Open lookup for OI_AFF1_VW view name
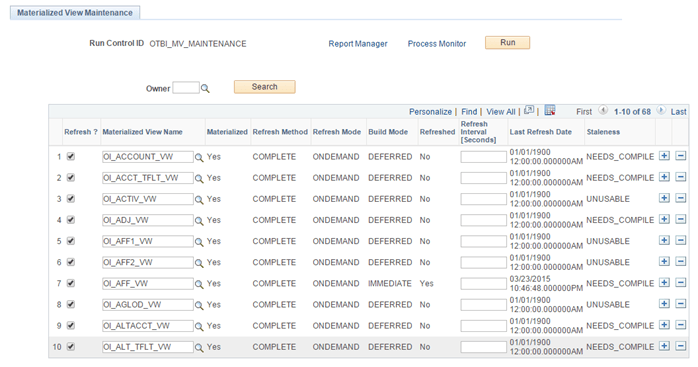 point(199,242)
